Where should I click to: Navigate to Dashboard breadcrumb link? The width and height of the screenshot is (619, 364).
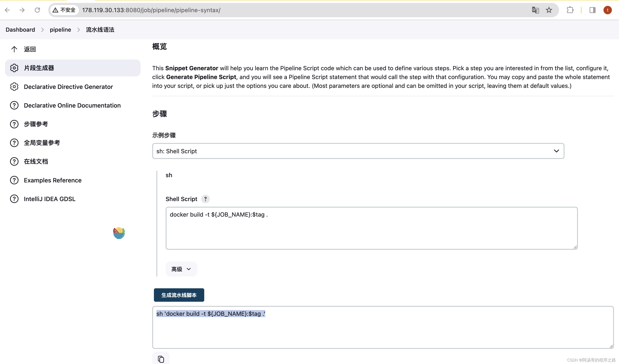tap(20, 30)
